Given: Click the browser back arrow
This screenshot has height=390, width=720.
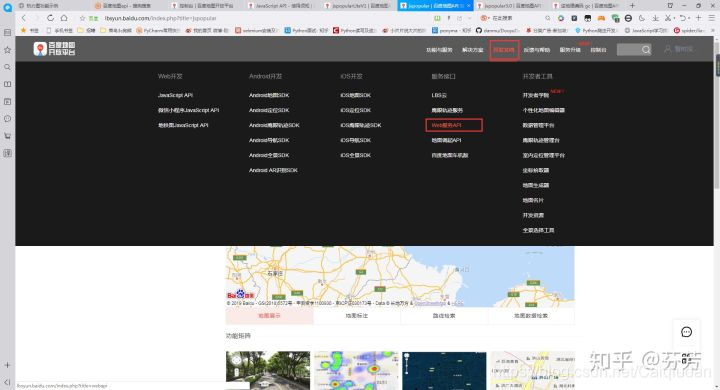Looking at the screenshot, I should click(23, 18).
